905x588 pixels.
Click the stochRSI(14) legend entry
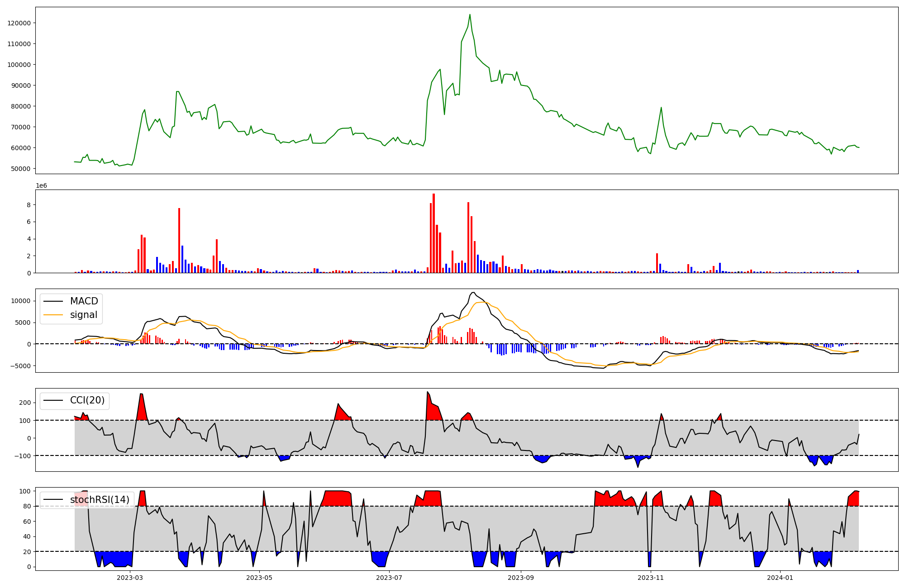click(x=100, y=500)
